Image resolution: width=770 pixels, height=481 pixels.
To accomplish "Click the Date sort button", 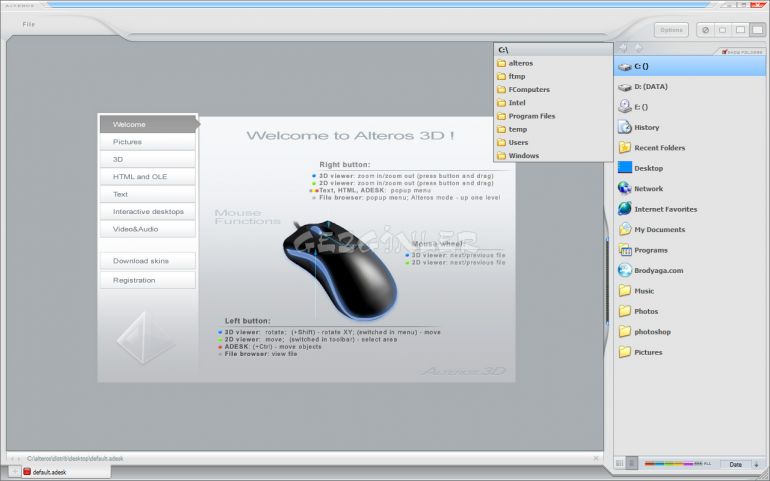I will point(735,464).
